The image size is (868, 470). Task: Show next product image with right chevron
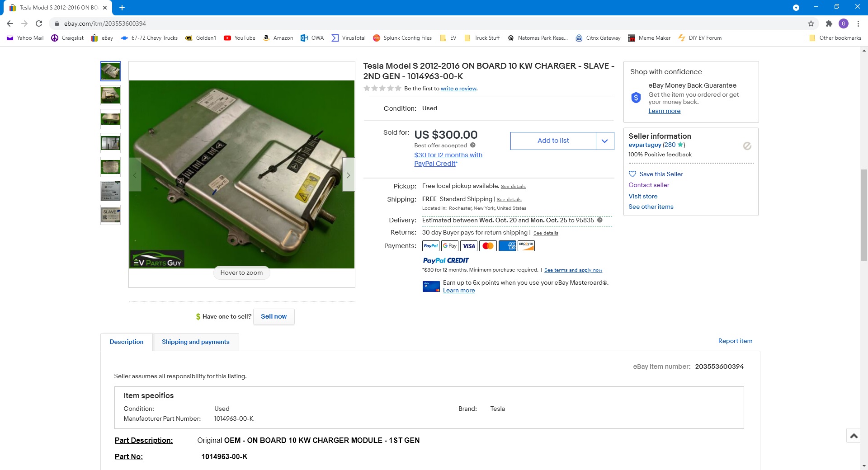(348, 175)
